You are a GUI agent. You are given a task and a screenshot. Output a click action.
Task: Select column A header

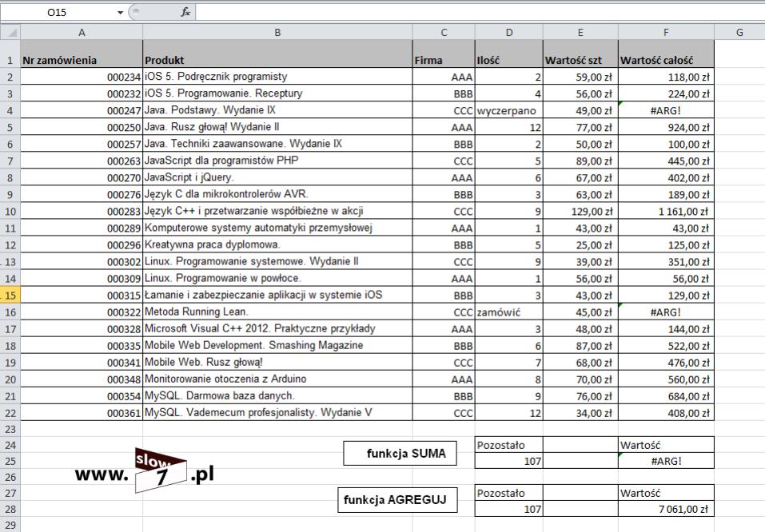point(82,33)
